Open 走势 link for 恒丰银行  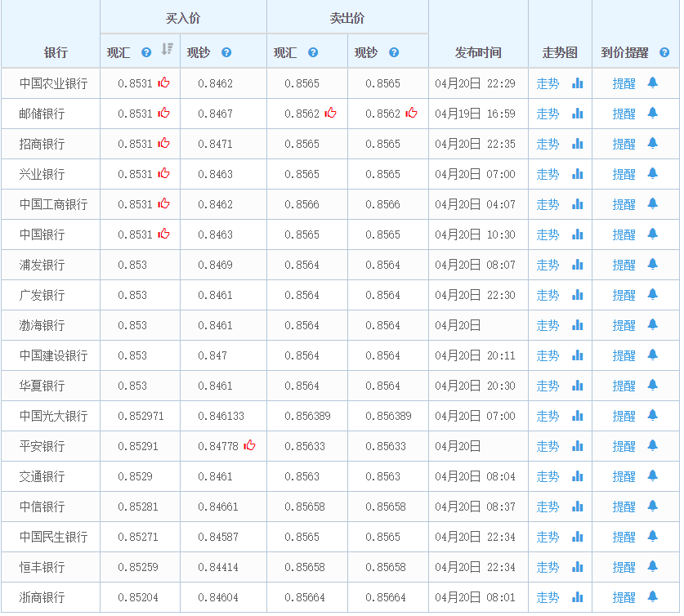pos(548,567)
